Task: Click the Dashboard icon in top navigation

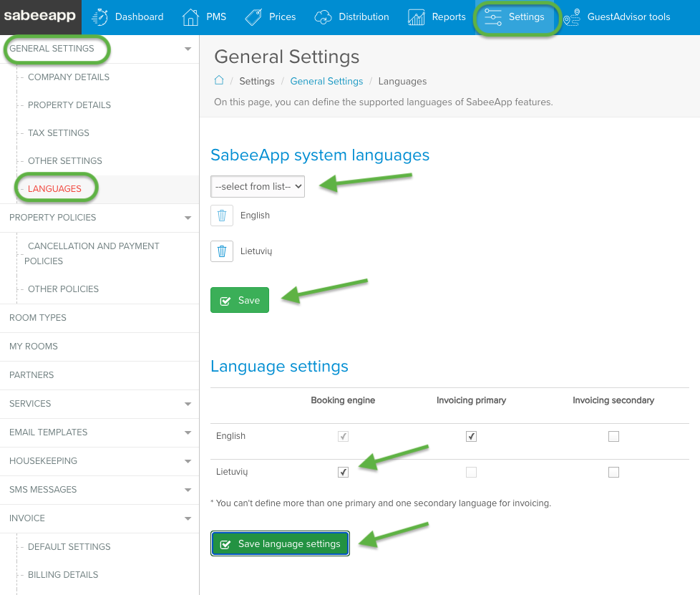Action: click(x=100, y=17)
